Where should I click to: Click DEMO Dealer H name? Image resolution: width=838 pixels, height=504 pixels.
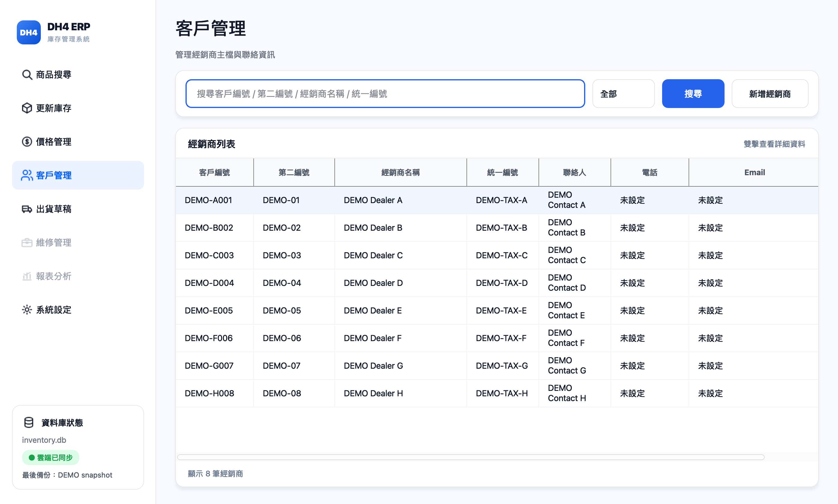click(373, 393)
